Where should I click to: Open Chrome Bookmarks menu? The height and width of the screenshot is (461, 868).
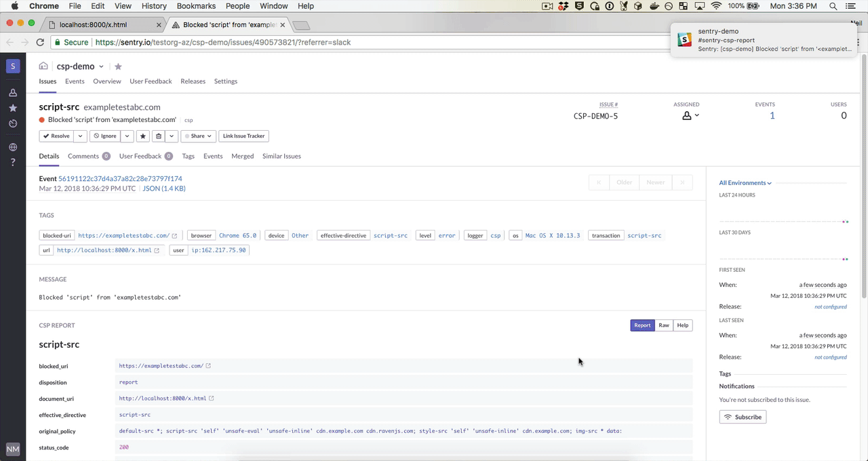[x=196, y=6]
